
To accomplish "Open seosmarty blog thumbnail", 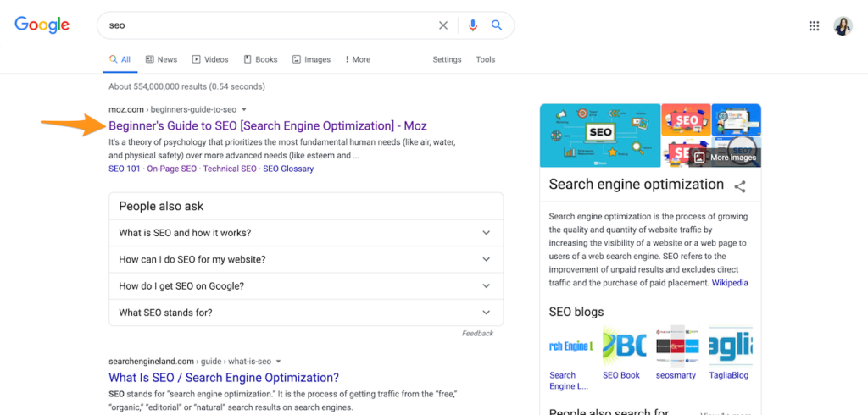I will click(x=677, y=346).
